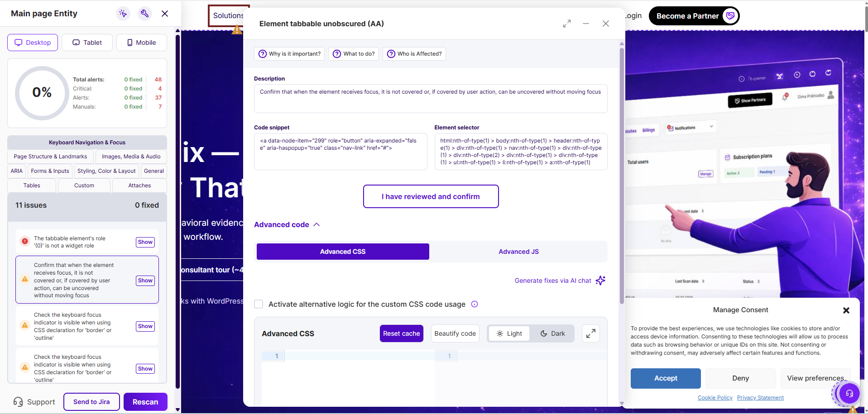
Task: Close the Element tabbable unobscured dialog
Action: pyautogui.click(x=606, y=24)
